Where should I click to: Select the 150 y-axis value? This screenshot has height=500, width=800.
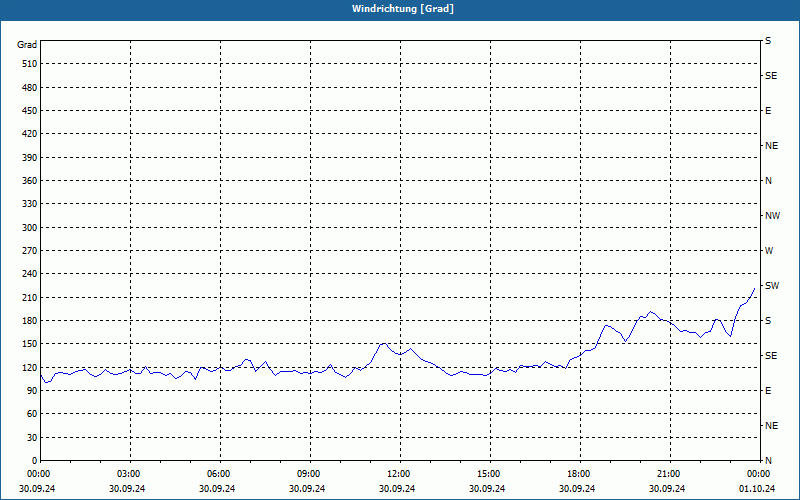(x=30, y=344)
